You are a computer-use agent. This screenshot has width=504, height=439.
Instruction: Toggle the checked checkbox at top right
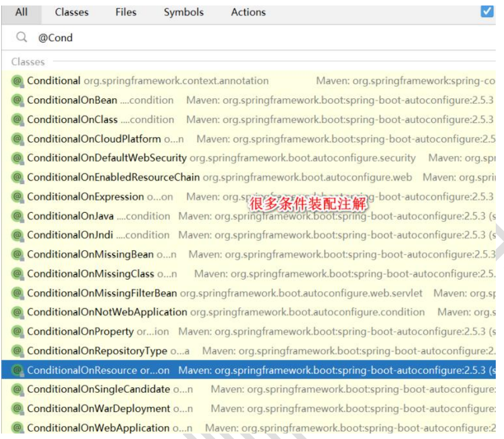click(487, 11)
